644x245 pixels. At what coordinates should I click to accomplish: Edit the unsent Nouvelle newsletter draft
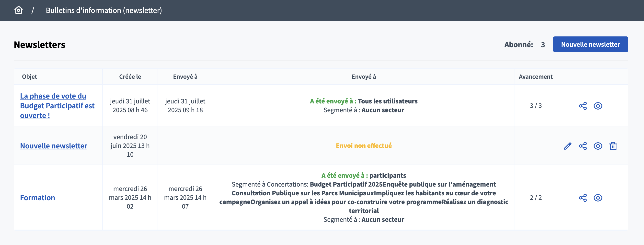click(x=567, y=146)
